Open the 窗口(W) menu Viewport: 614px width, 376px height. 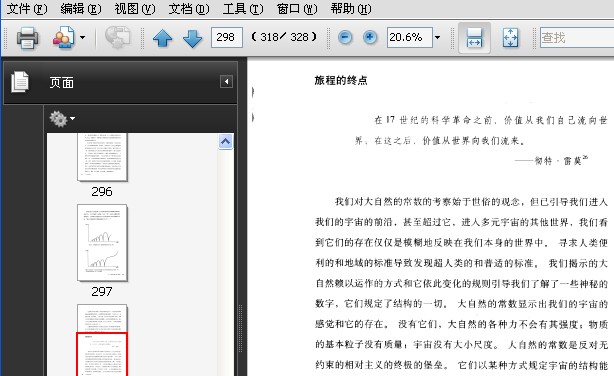coord(297,9)
